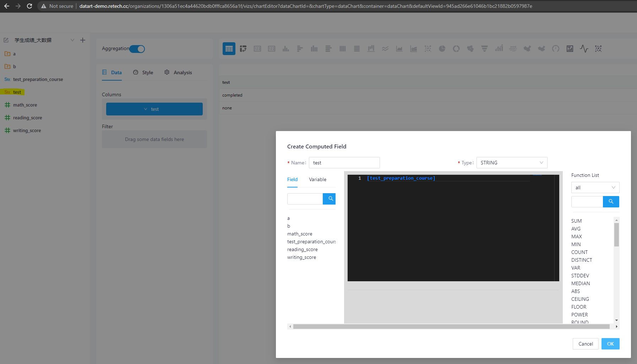Click the edit pencil beside 学生成绩_大数据

pos(6,40)
